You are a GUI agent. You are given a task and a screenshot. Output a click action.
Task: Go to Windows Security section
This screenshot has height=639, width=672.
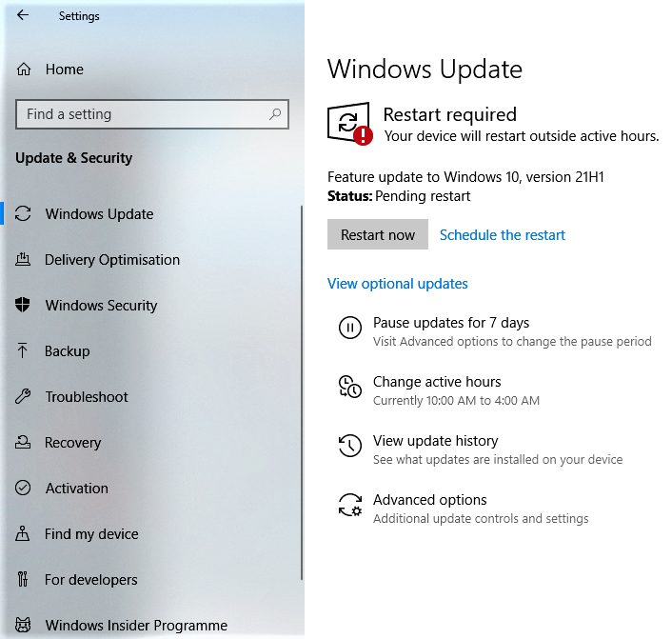coord(101,305)
